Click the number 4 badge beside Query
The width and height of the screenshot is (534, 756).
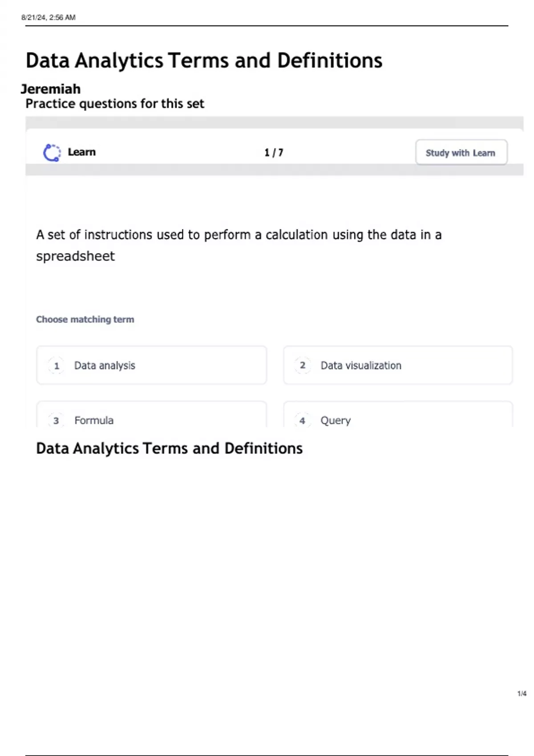[x=302, y=420]
